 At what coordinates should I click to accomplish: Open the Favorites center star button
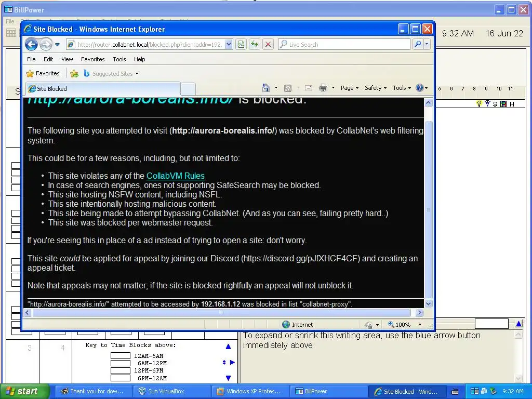pyautogui.click(x=43, y=73)
